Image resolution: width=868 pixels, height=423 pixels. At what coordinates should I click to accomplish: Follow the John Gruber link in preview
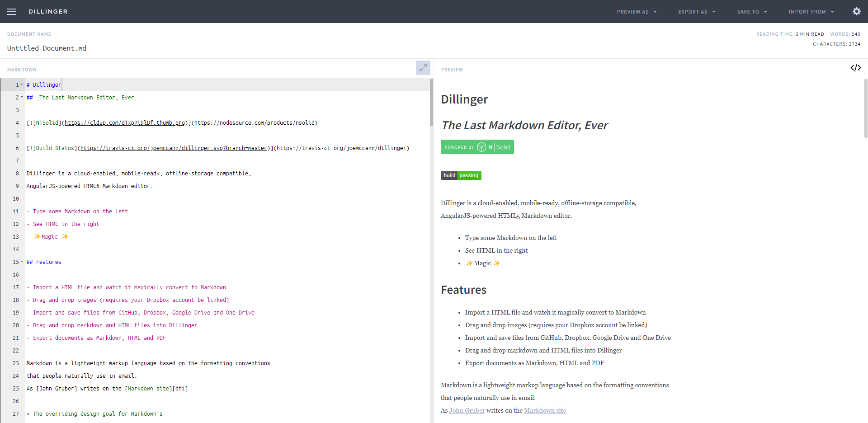point(467,410)
